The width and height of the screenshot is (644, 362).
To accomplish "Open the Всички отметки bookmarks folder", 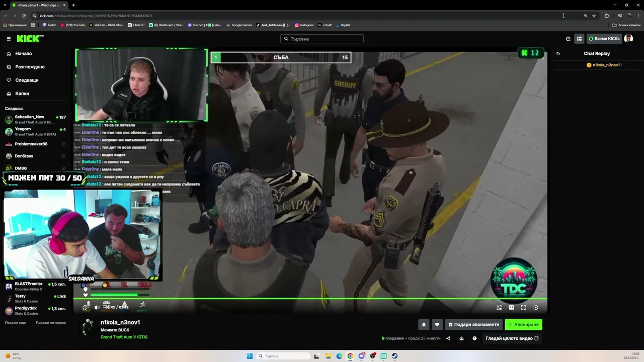I will click(x=626, y=25).
